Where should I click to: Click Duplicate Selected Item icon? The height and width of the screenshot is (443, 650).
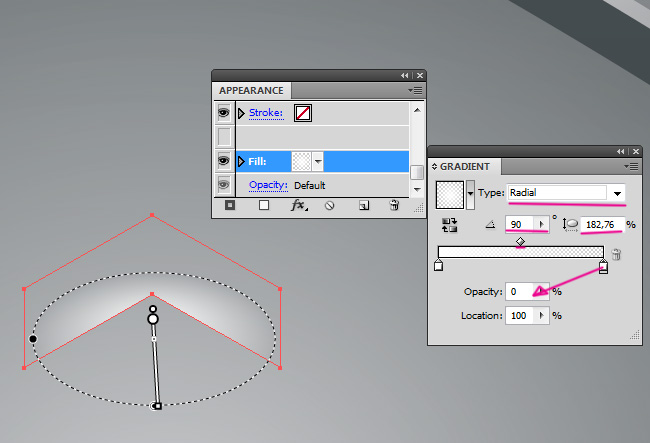(364, 205)
